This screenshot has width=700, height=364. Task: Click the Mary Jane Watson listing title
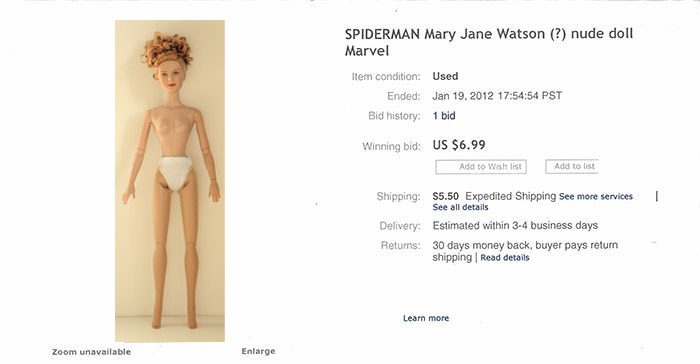(489, 42)
